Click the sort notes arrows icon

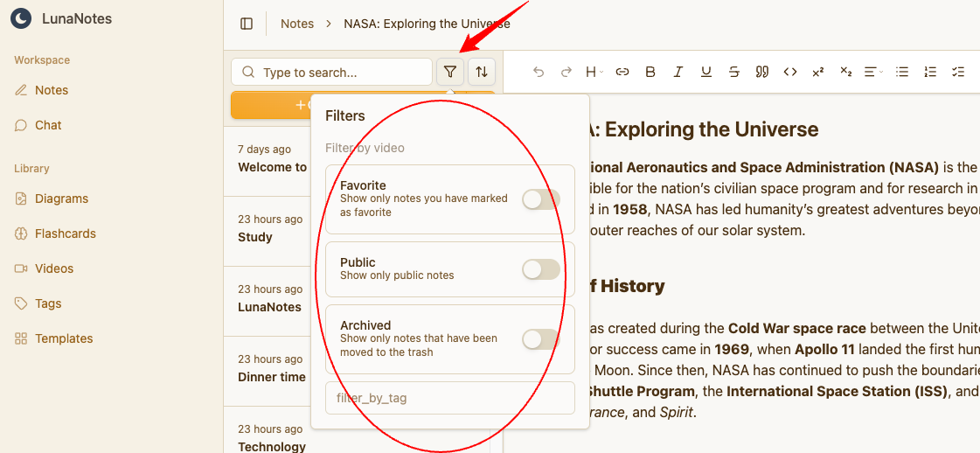coord(482,72)
